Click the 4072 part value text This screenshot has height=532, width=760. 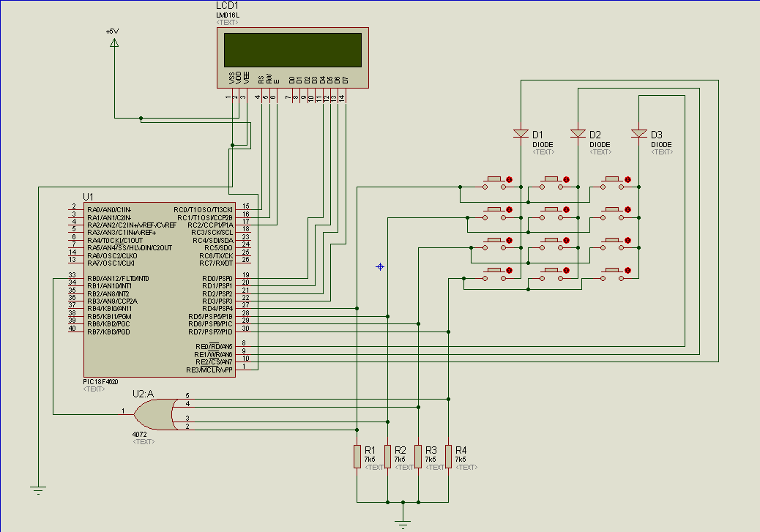point(140,434)
